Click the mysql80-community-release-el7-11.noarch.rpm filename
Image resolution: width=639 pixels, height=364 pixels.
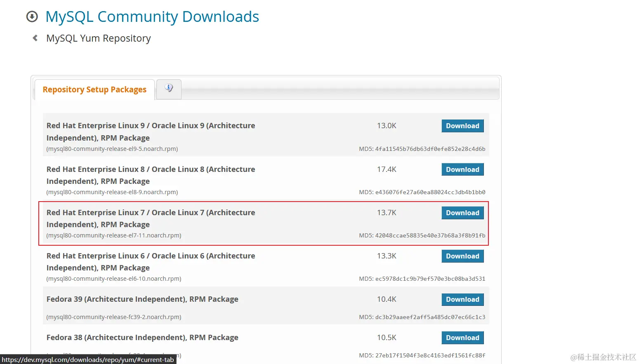[114, 235]
